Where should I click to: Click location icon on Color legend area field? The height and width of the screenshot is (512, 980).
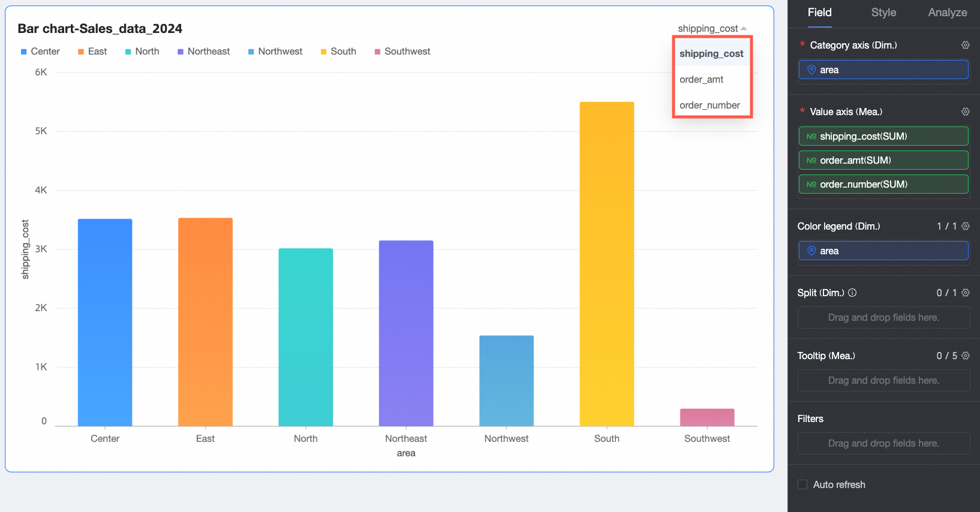(x=811, y=251)
